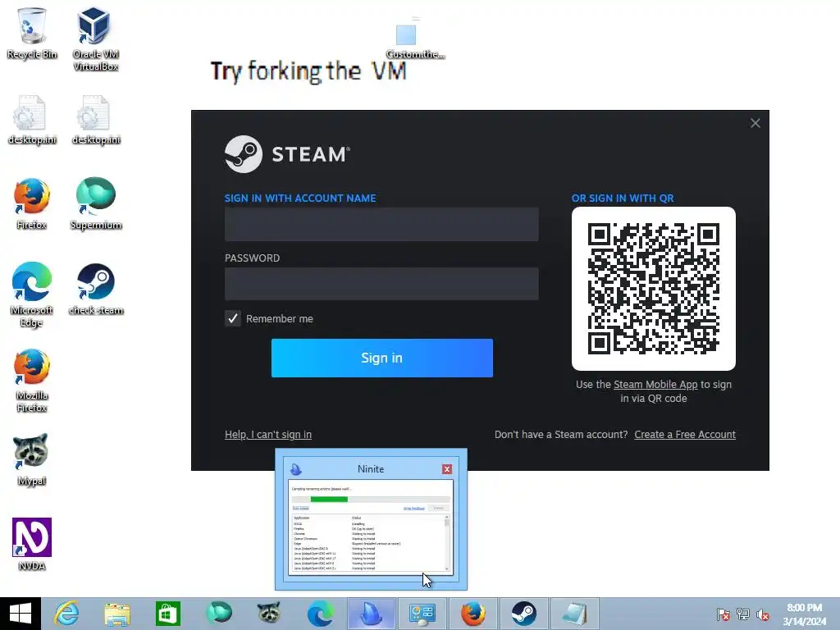Select the Mozilla Firefox desktop shortcut

pyautogui.click(x=32, y=381)
